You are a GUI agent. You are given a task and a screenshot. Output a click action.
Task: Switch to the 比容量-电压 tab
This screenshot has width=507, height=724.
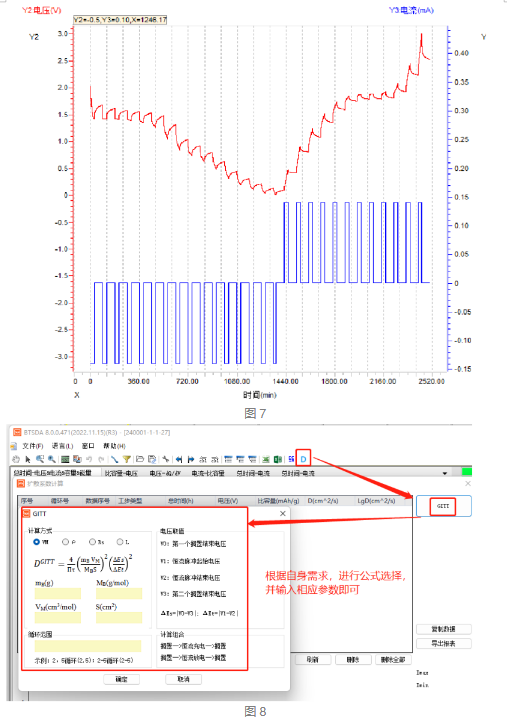coord(121,473)
